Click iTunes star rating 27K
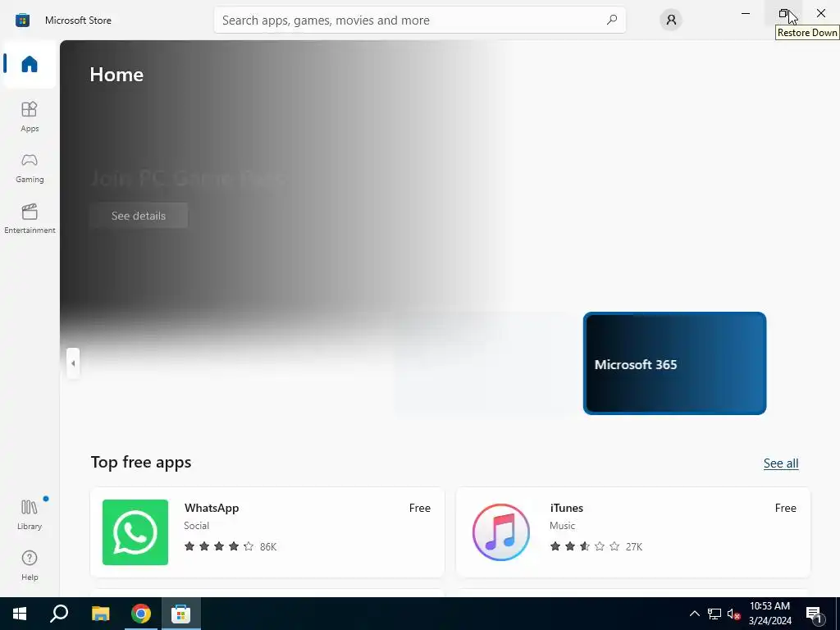The height and width of the screenshot is (630, 840). click(596, 546)
